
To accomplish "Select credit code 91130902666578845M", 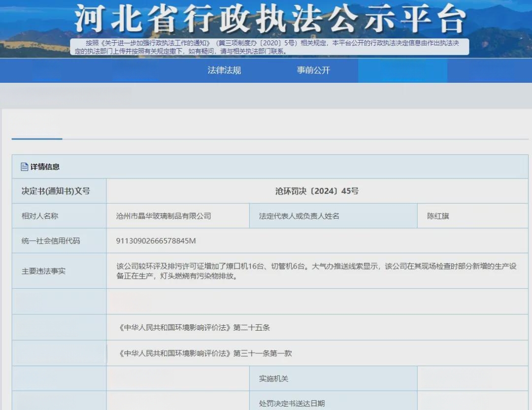I will click(x=156, y=240).
